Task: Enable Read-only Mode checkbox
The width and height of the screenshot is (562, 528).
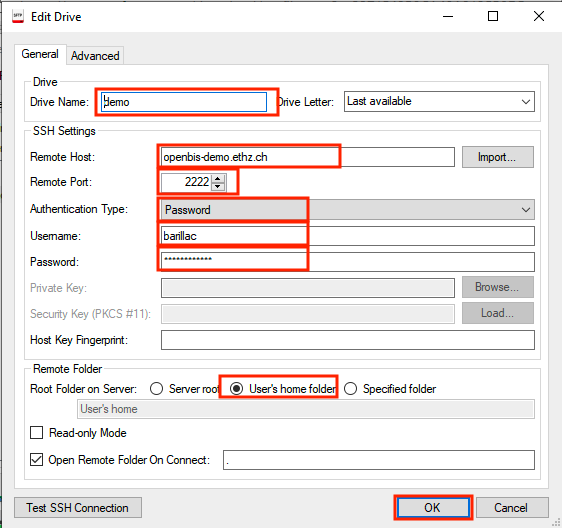Action: click(37, 433)
